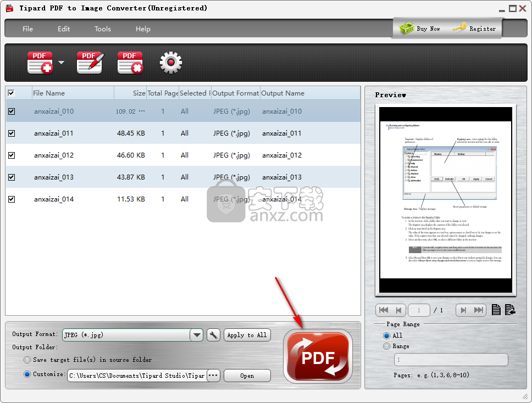
Task: Select the All page range radio
Action: point(386,335)
